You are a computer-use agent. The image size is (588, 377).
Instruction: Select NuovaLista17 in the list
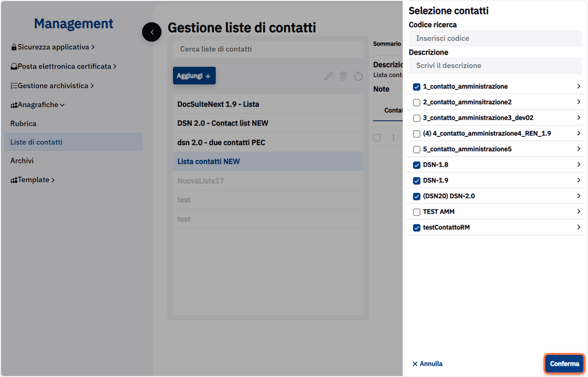pos(268,181)
